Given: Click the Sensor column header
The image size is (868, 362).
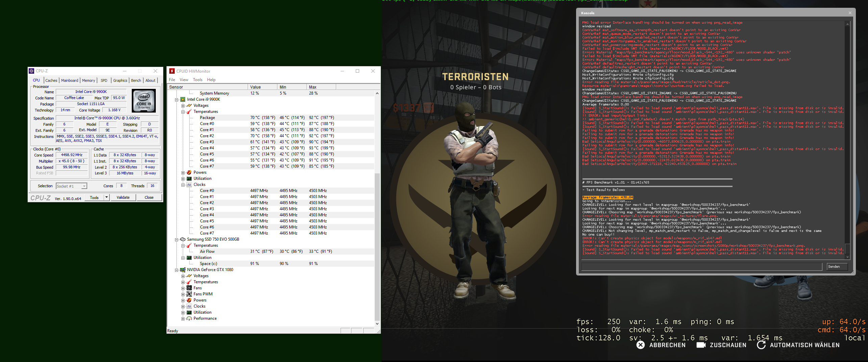Looking at the screenshot, I should click(207, 87).
